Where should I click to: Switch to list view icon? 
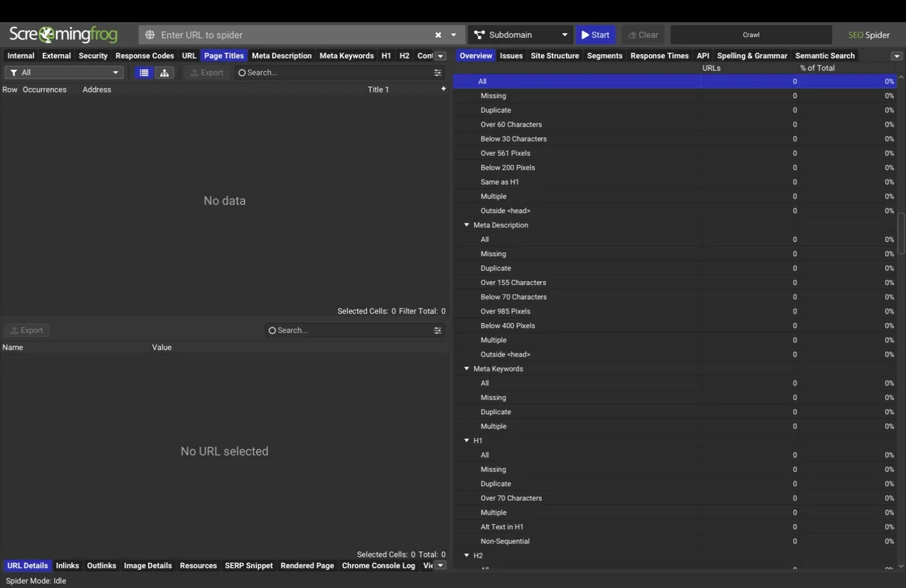pyautogui.click(x=144, y=73)
